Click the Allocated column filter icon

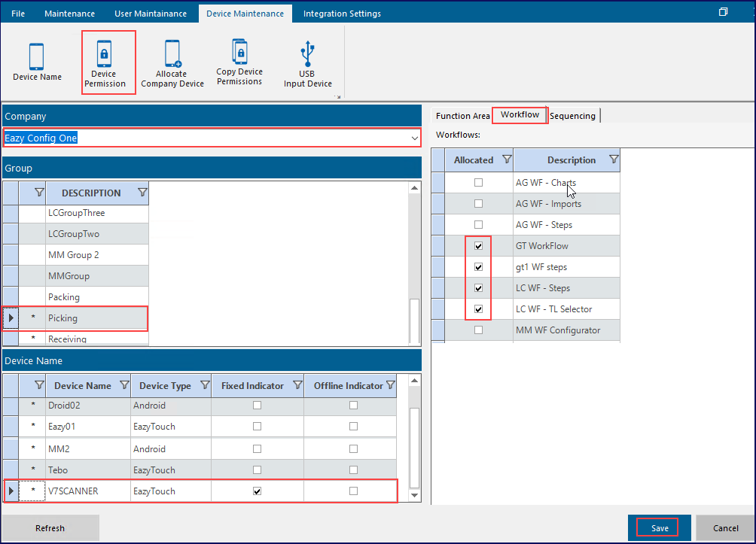[x=507, y=160]
